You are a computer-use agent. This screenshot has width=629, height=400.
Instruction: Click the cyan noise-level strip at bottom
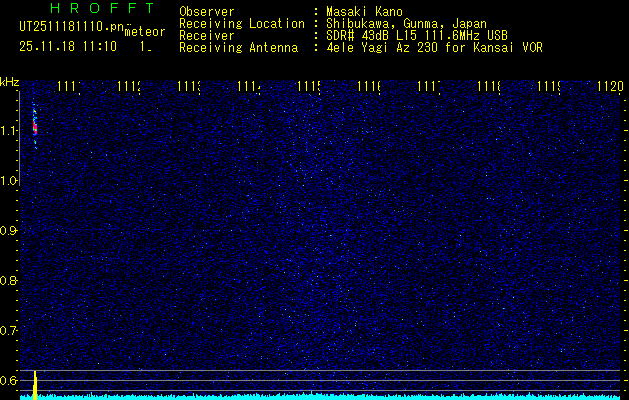pyautogui.click(x=320, y=397)
